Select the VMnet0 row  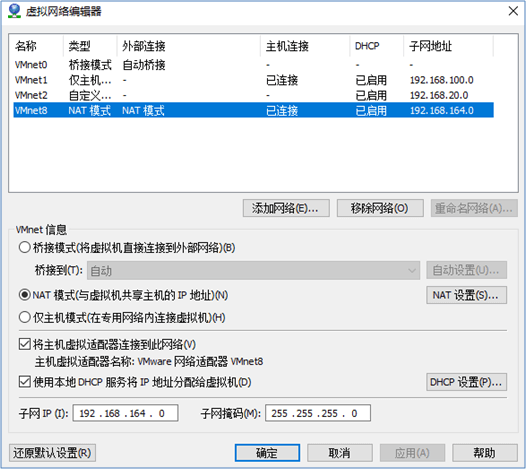[x=254, y=64]
